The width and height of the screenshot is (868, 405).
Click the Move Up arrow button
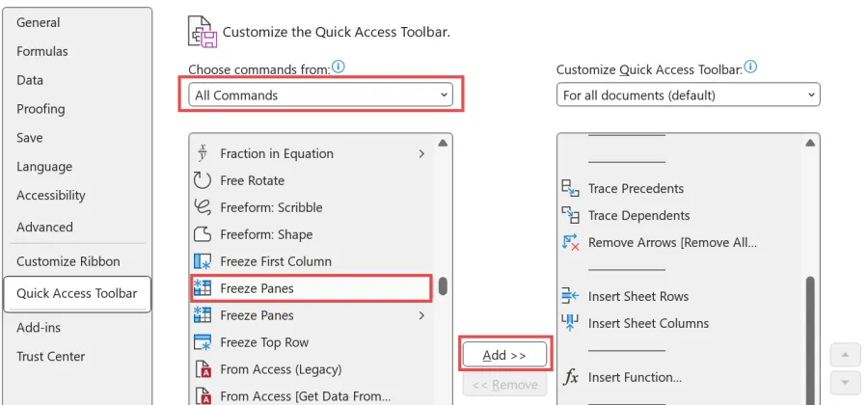(845, 354)
